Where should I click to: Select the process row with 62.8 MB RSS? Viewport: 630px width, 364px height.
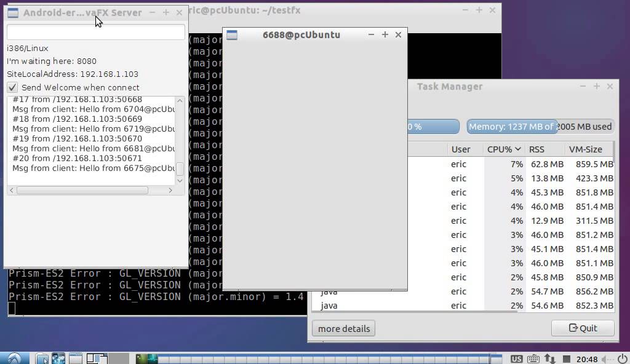click(x=511, y=164)
